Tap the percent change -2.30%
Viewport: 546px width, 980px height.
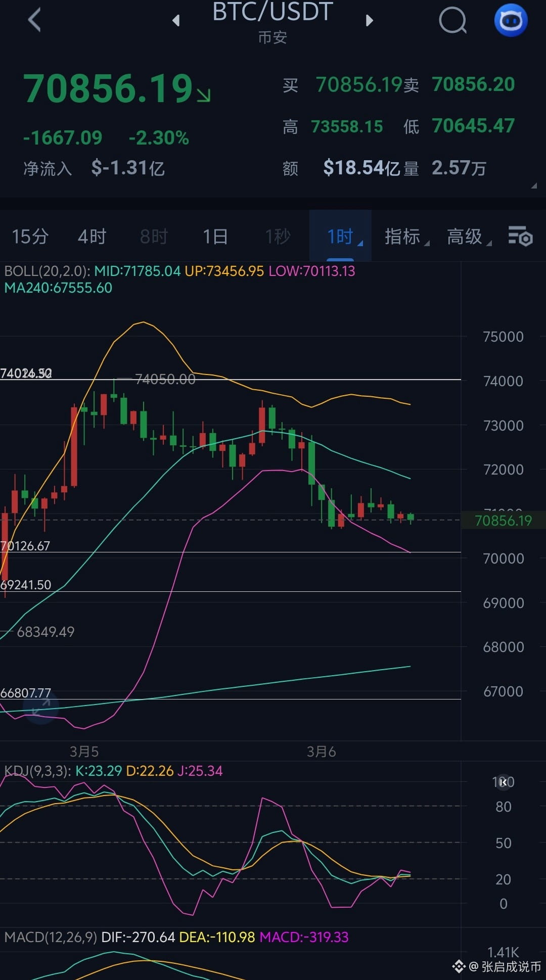159,137
